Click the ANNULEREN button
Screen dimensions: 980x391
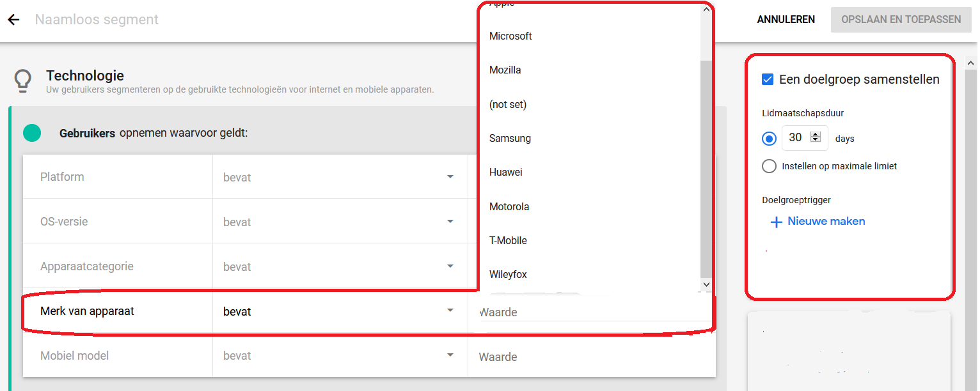coord(786,20)
